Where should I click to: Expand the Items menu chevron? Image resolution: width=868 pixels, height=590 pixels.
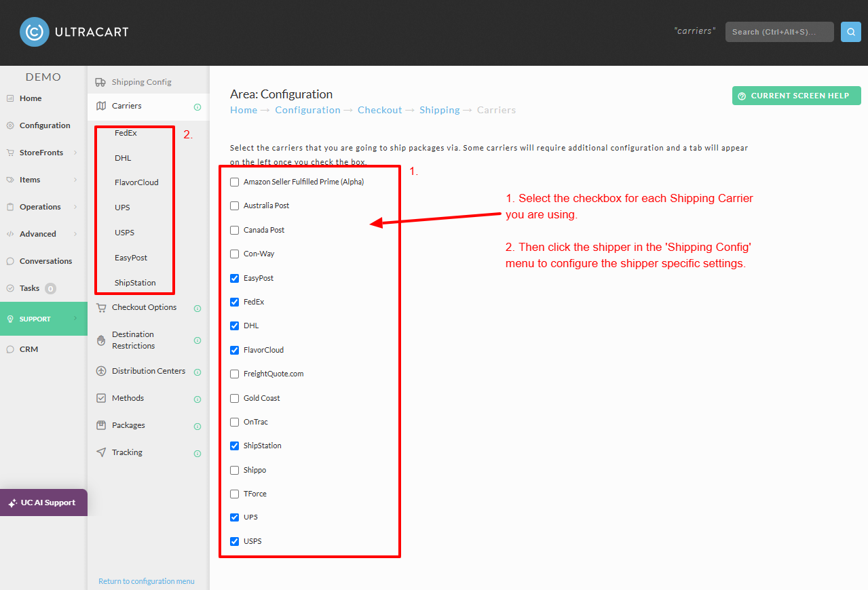(x=75, y=180)
